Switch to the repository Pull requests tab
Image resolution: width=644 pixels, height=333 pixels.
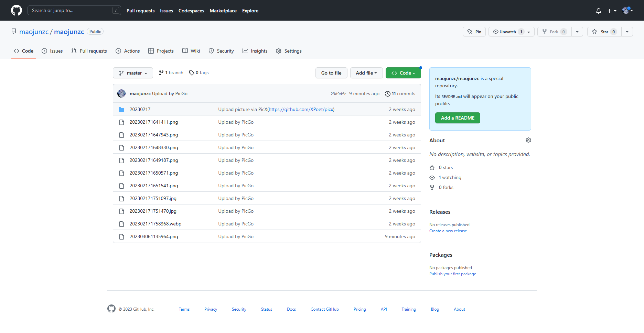pyautogui.click(x=89, y=51)
